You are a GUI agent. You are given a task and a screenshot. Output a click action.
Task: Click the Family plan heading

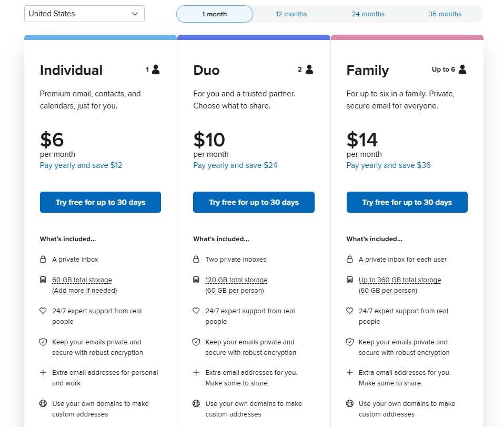pos(368,71)
